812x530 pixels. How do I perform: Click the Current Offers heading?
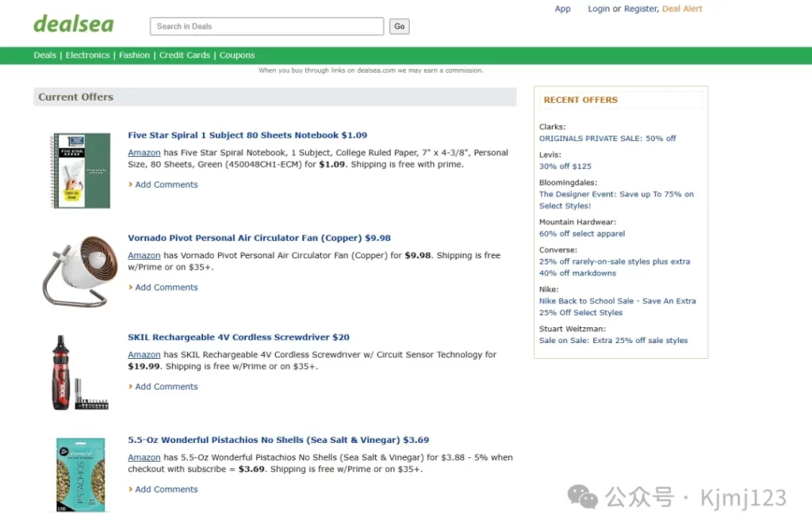tap(75, 97)
